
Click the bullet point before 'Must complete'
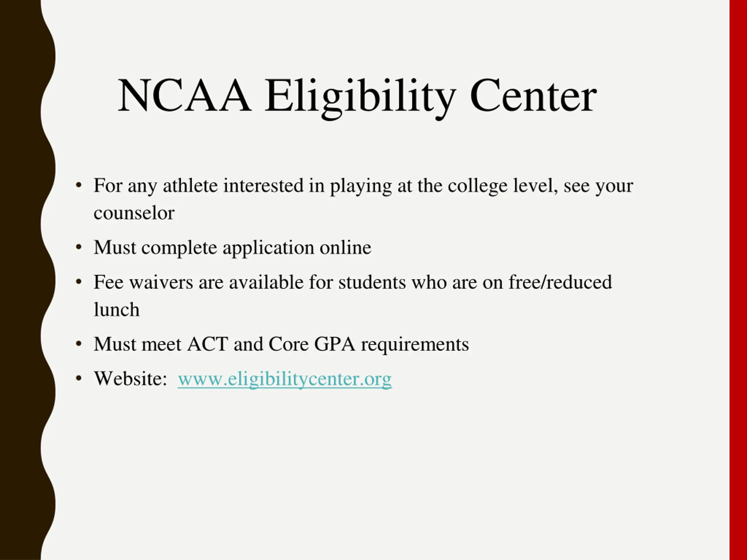[x=79, y=247]
